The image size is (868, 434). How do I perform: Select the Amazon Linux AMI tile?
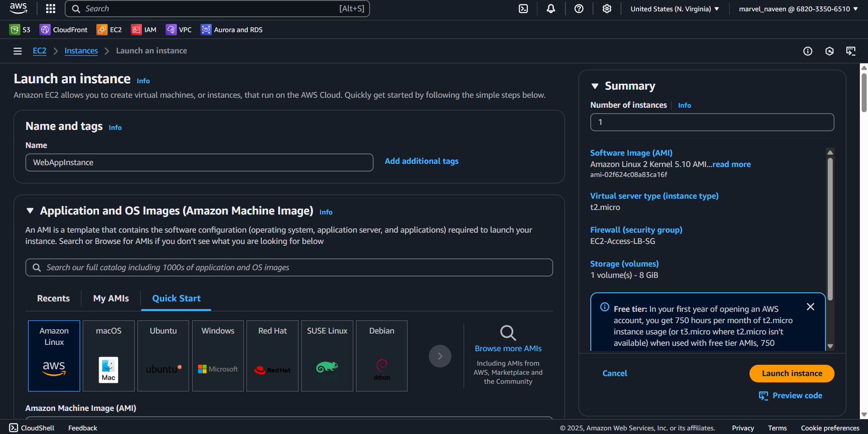click(x=54, y=356)
